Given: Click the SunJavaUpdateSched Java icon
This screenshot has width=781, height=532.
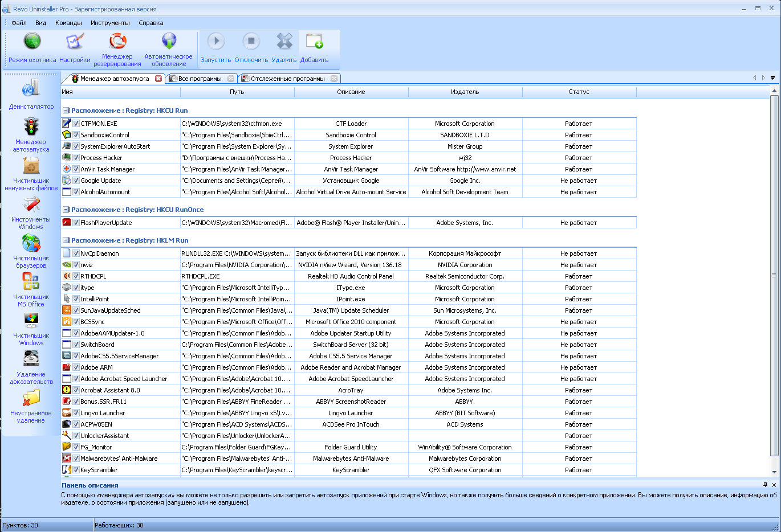Looking at the screenshot, I should pyautogui.click(x=67, y=310).
